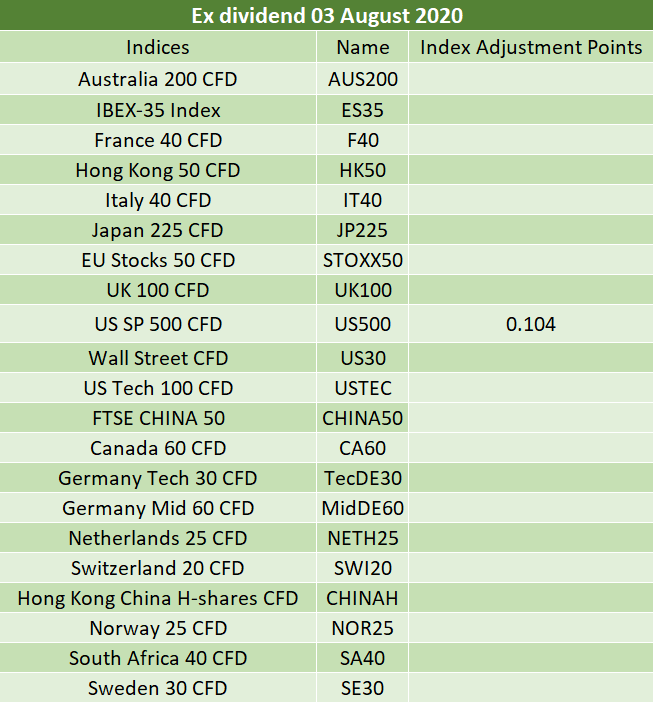
Task: Select the FTSE CHINA 50 cell
Action: (x=158, y=418)
